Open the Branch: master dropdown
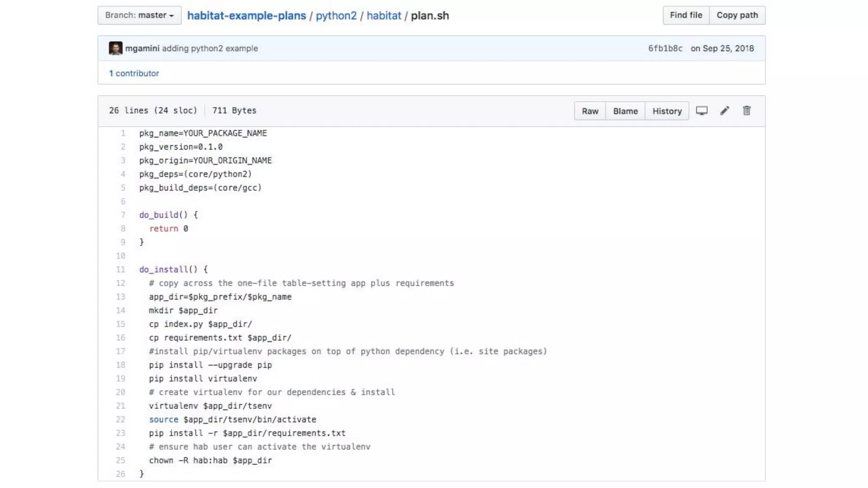Viewport: 868px width, 488px height. [x=139, y=15]
